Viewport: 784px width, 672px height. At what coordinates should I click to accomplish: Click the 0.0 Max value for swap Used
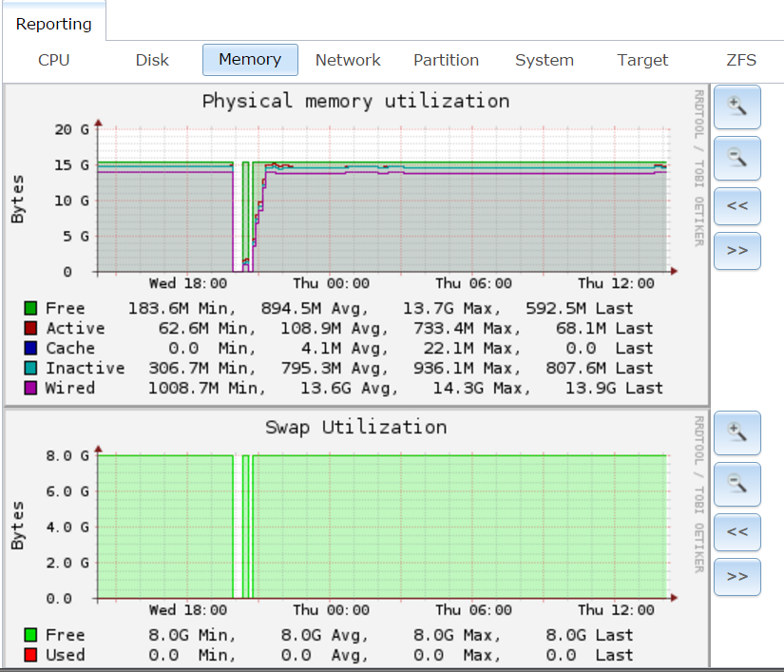point(456,655)
